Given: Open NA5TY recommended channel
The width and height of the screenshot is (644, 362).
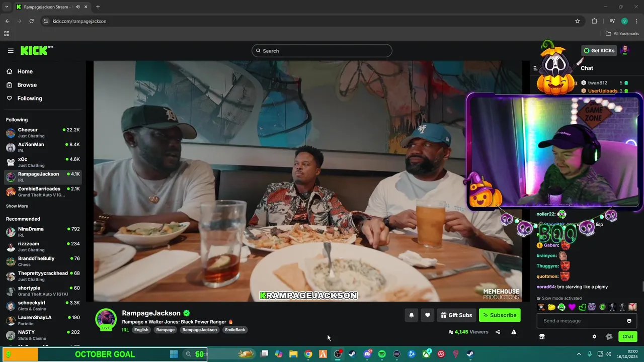Looking at the screenshot, I should coord(43,335).
